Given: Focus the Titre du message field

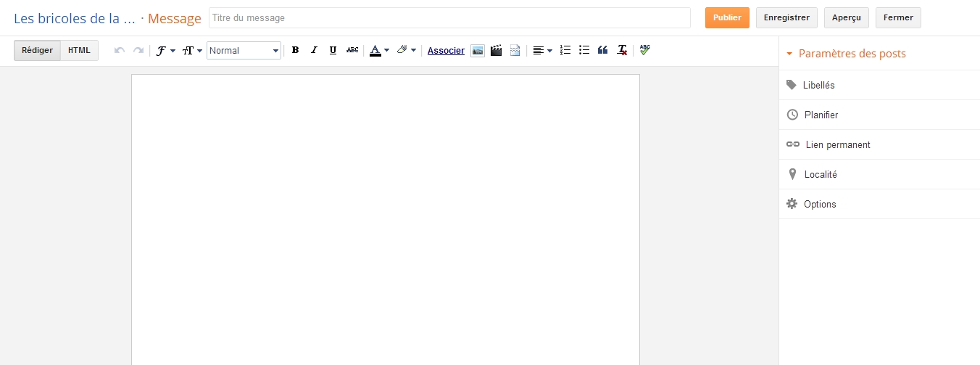Looking at the screenshot, I should coord(449,17).
